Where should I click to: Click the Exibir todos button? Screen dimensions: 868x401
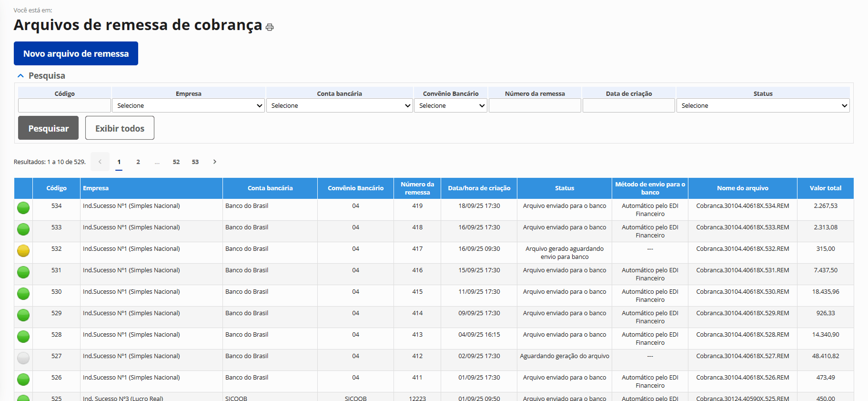pyautogui.click(x=120, y=128)
